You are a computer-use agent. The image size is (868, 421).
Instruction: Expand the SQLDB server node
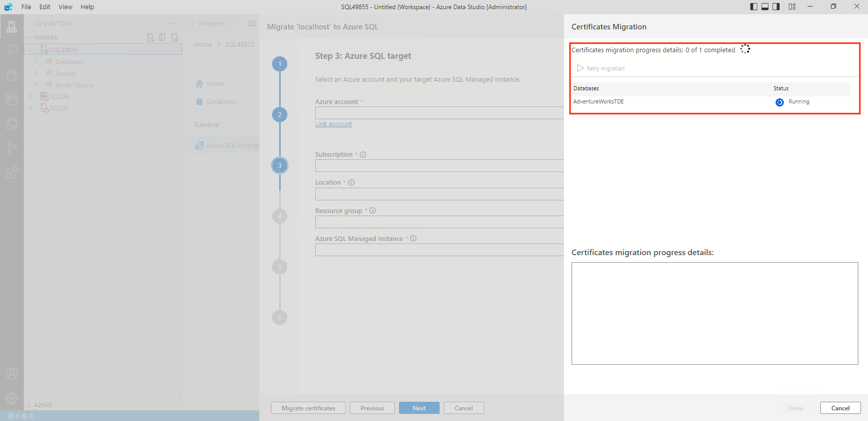pyautogui.click(x=31, y=96)
